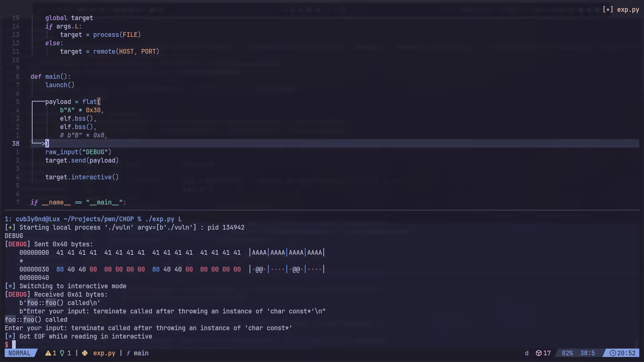644x362 pixels.
Task: Click the function symbol icon before main
Action: [x=128, y=353]
